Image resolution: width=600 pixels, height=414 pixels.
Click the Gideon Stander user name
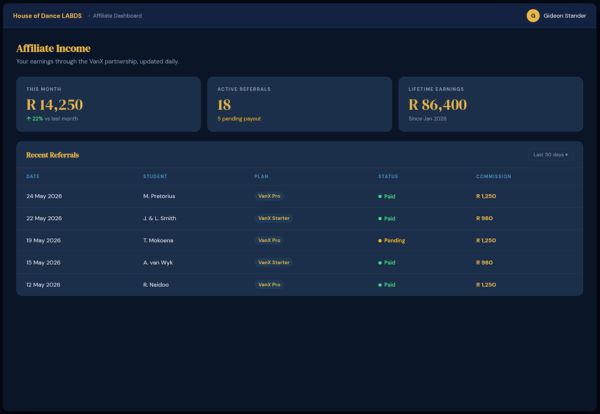[x=564, y=16]
